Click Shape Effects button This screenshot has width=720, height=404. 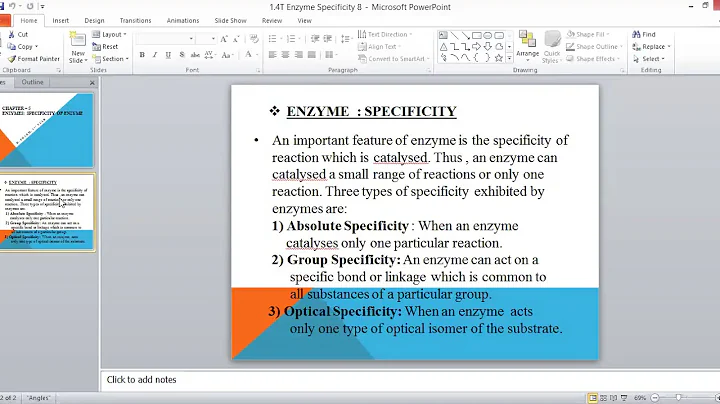tap(593, 59)
